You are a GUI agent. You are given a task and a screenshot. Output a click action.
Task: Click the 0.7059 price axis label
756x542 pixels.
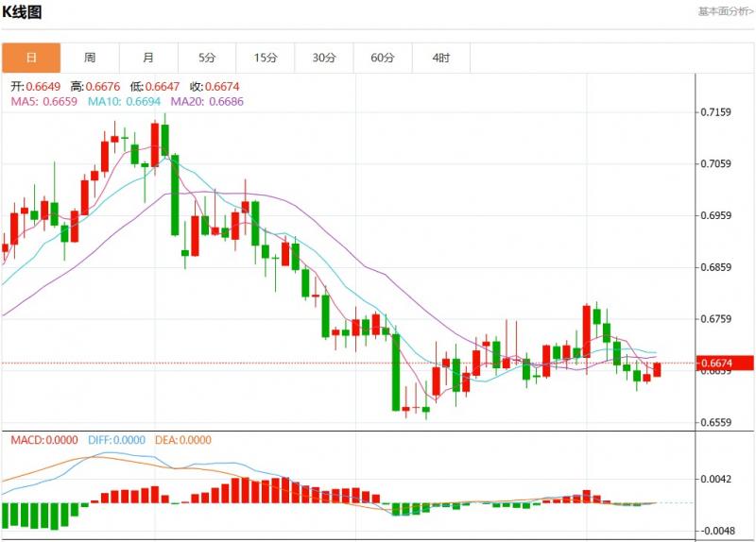point(715,163)
